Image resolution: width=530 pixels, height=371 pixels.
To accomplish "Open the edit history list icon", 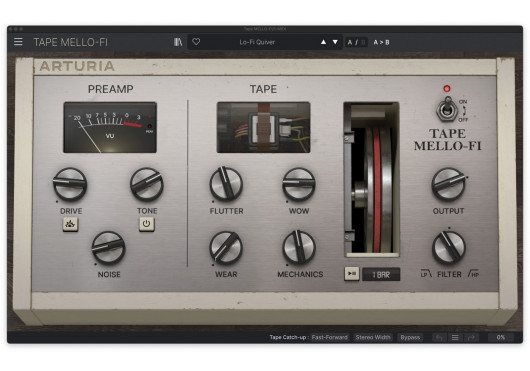I will point(455,337).
